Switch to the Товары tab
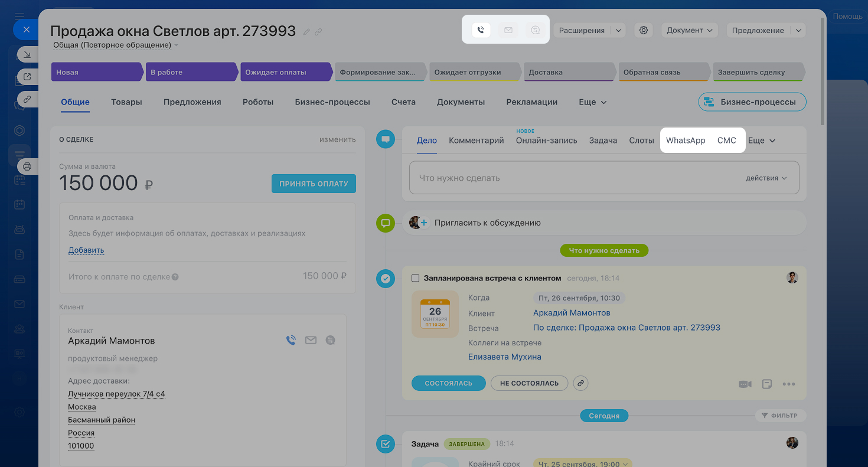The width and height of the screenshot is (868, 467). (x=126, y=102)
